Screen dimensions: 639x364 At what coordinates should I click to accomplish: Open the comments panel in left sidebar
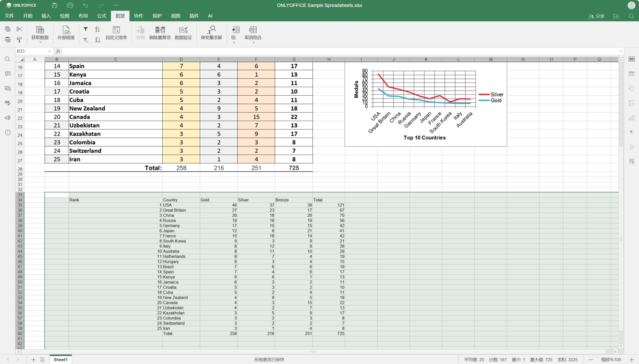point(7,74)
